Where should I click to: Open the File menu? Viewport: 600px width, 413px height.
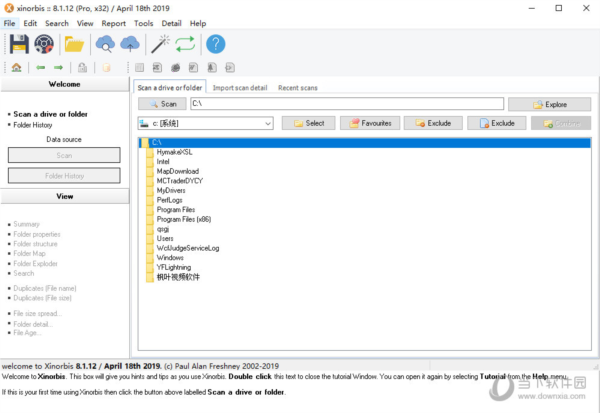pyautogui.click(x=9, y=23)
